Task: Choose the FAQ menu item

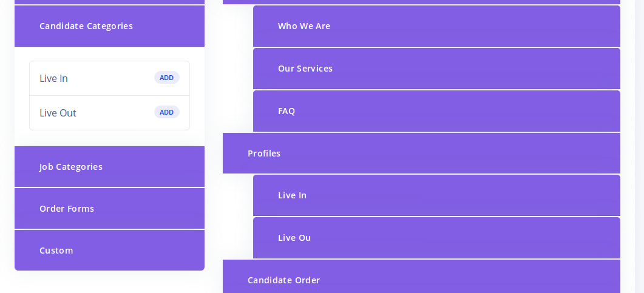Action: pos(436,111)
